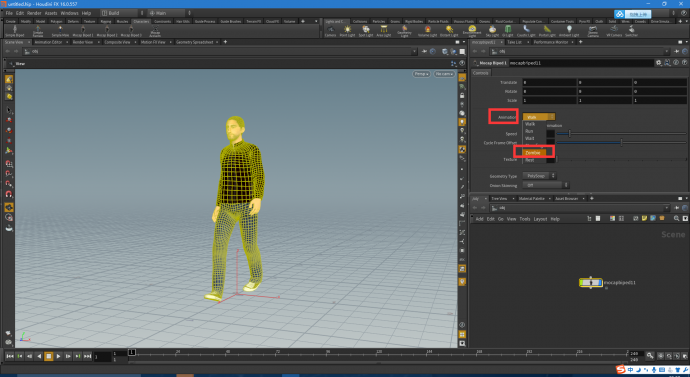The width and height of the screenshot is (690, 377).
Task: Open the Motion FX View tab
Action: (x=153, y=42)
